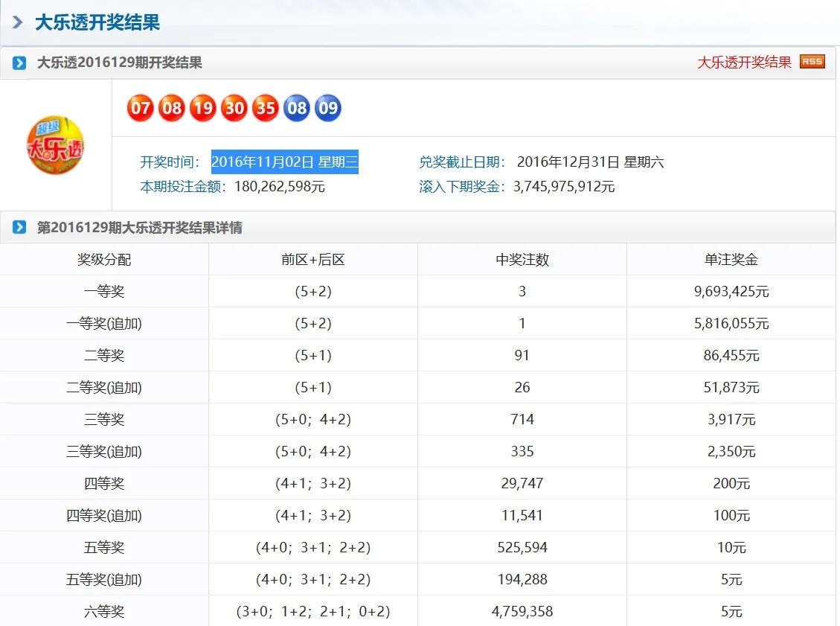Click the red ball numbered 35
This screenshot has height=626, width=840.
pyautogui.click(x=265, y=107)
